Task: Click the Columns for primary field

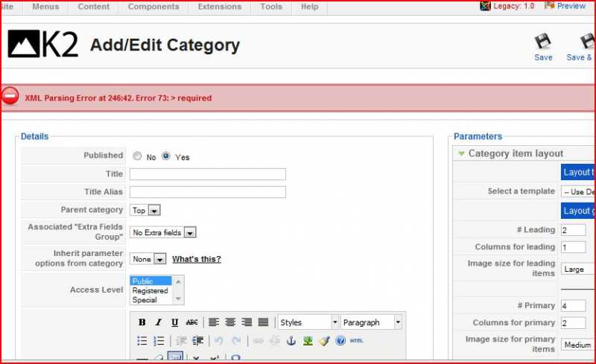Action: click(573, 322)
